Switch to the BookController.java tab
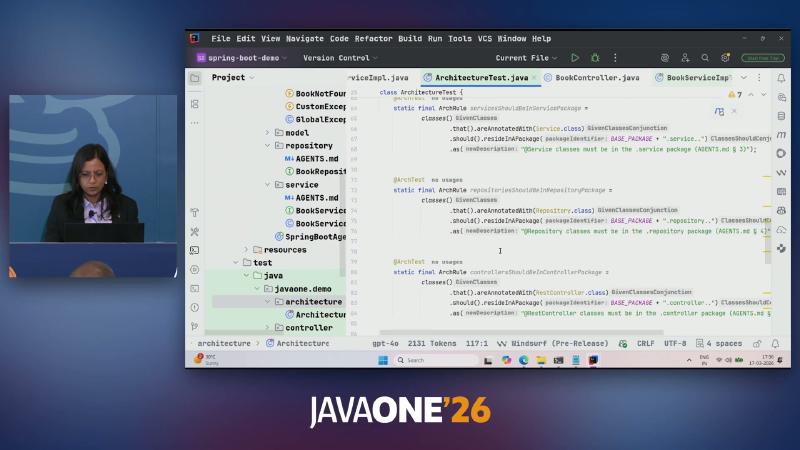800x450 pixels. [x=592, y=78]
